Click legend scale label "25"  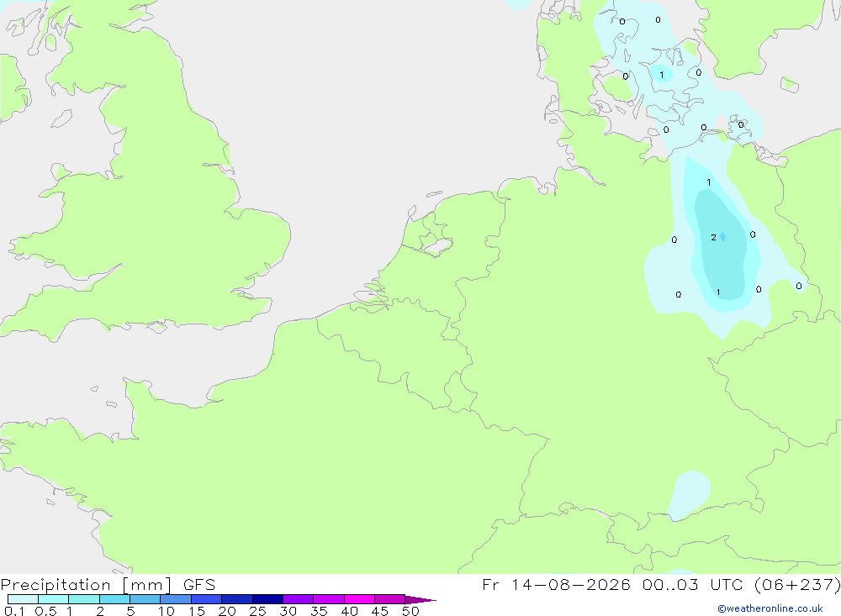257,611
